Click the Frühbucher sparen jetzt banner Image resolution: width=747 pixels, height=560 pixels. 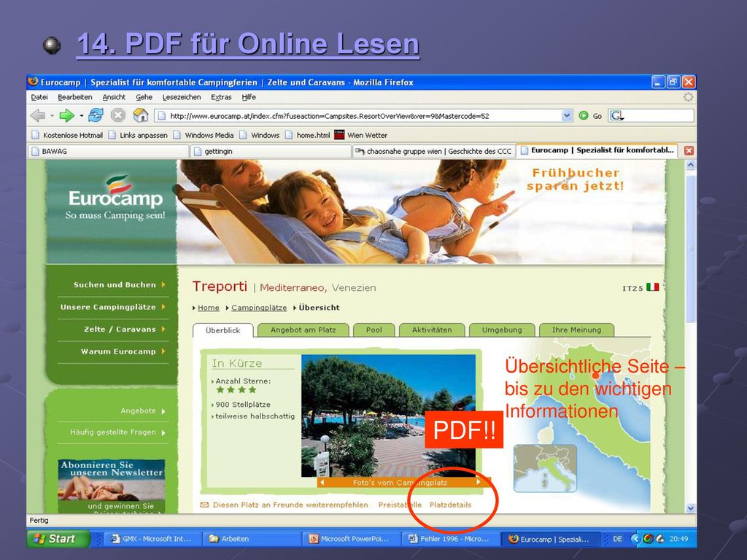[575, 179]
